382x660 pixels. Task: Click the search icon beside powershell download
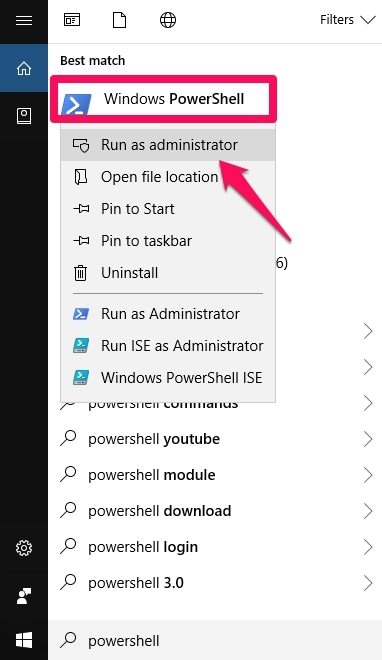pos(68,510)
